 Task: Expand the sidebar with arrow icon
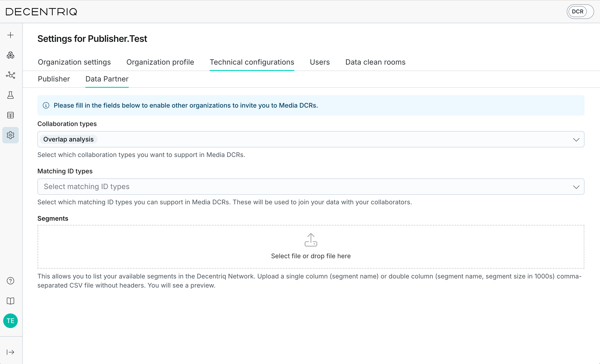click(10, 352)
